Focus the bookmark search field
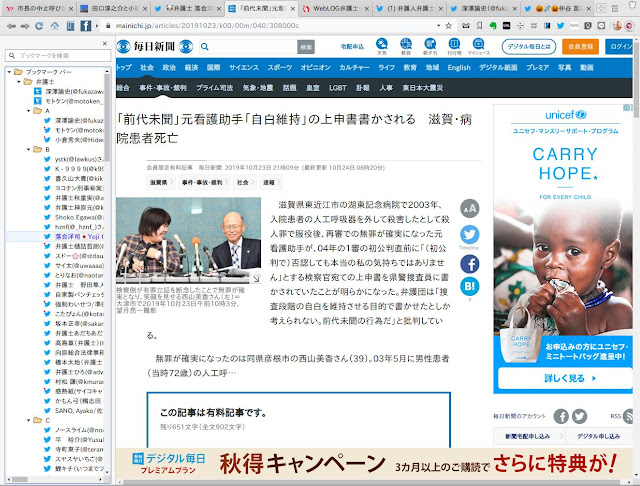Image resolution: width=640 pixels, height=486 pixels. pyautogui.click(x=58, y=55)
